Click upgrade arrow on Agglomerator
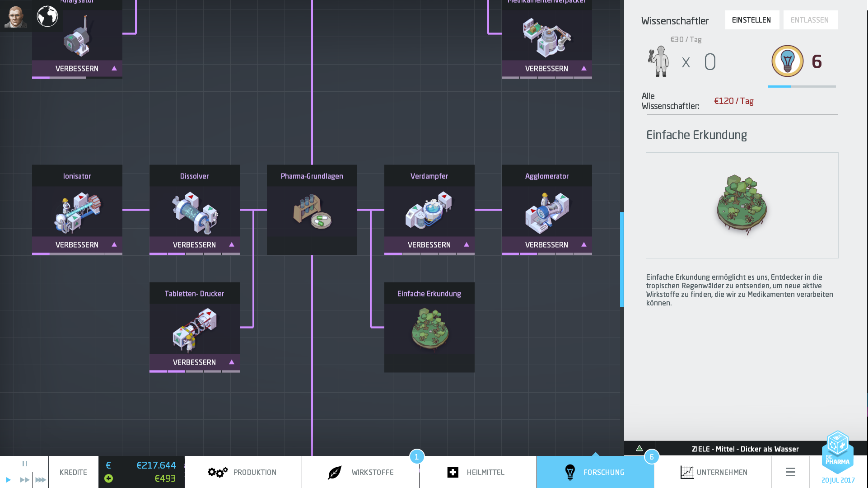 point(584,245)
